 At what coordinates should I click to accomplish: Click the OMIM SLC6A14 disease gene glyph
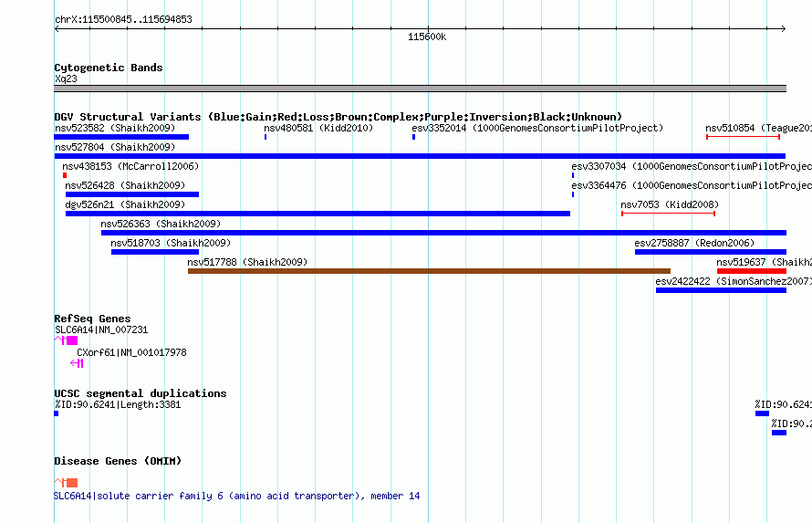pos(66,483)
